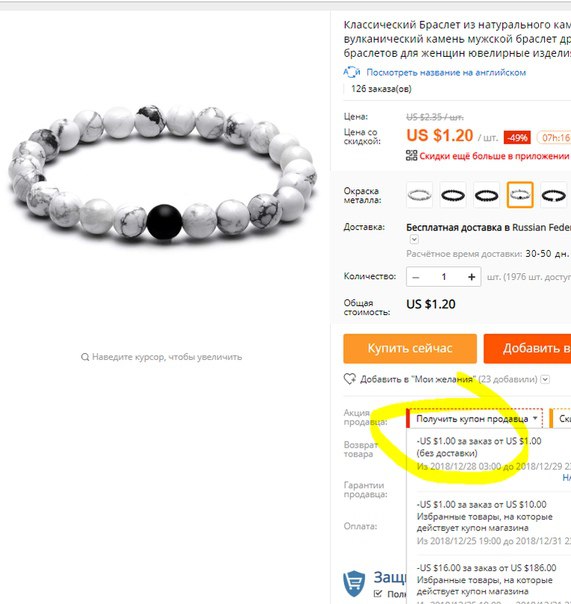Click the QR code icon for app discounts
Viewport: 571px width, 604px height.
411,156
